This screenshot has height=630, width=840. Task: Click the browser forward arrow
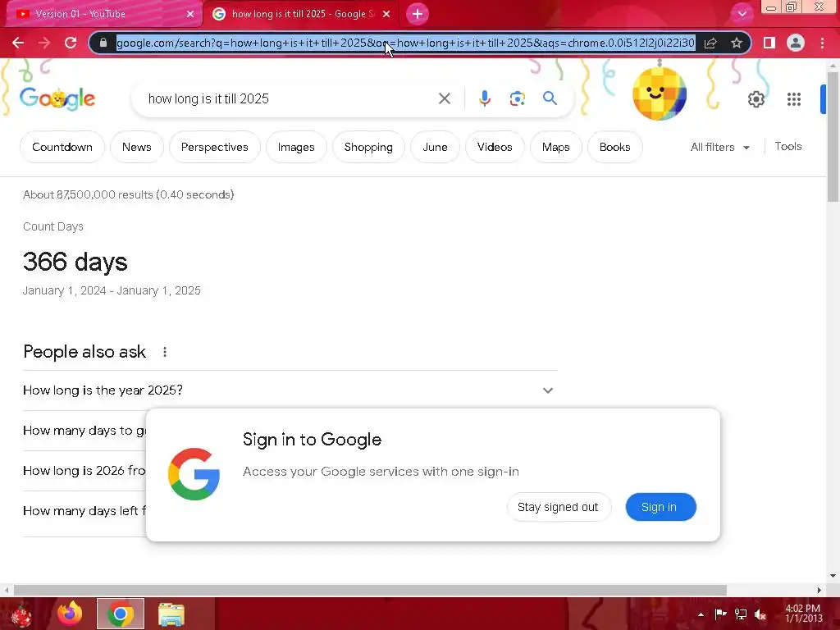pos(44,43)
